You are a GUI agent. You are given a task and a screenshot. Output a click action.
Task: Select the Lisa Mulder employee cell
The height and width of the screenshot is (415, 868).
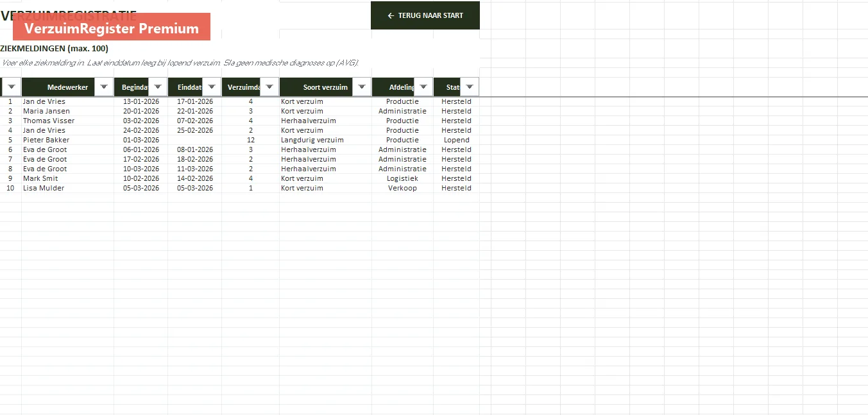coord(68,188)
